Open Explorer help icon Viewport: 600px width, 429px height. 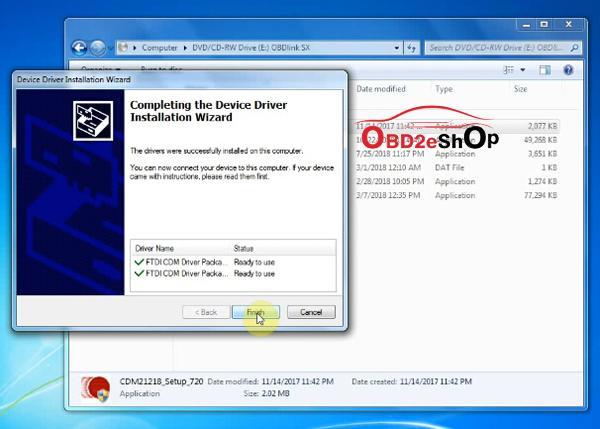coord(568,70)
